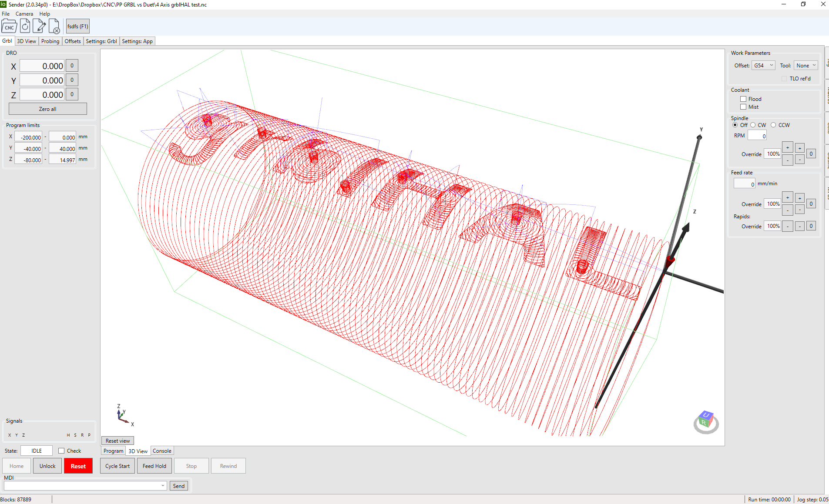Zero all axes with the Zero all button
This screenshot has width=829, height=504.
coord(48,108)
